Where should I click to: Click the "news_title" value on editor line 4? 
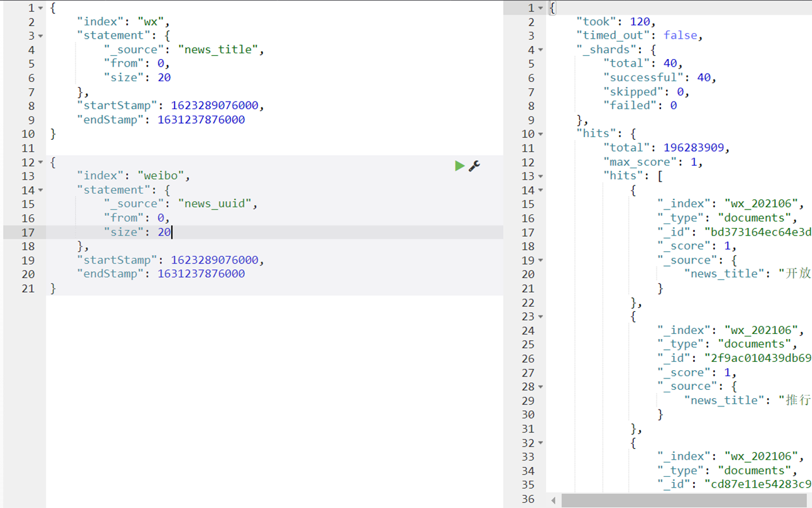coord(218,50)
